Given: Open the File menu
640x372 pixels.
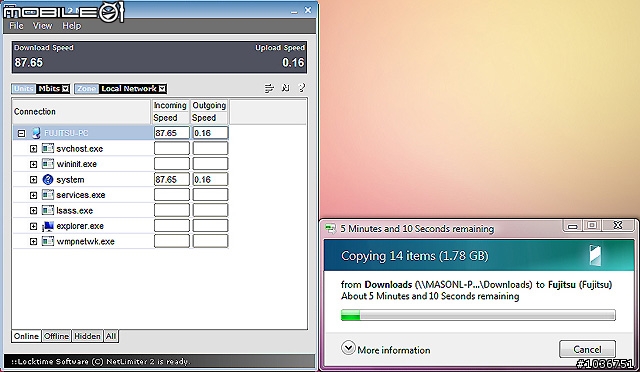Looking at the screenshot, I should (16, 26).
